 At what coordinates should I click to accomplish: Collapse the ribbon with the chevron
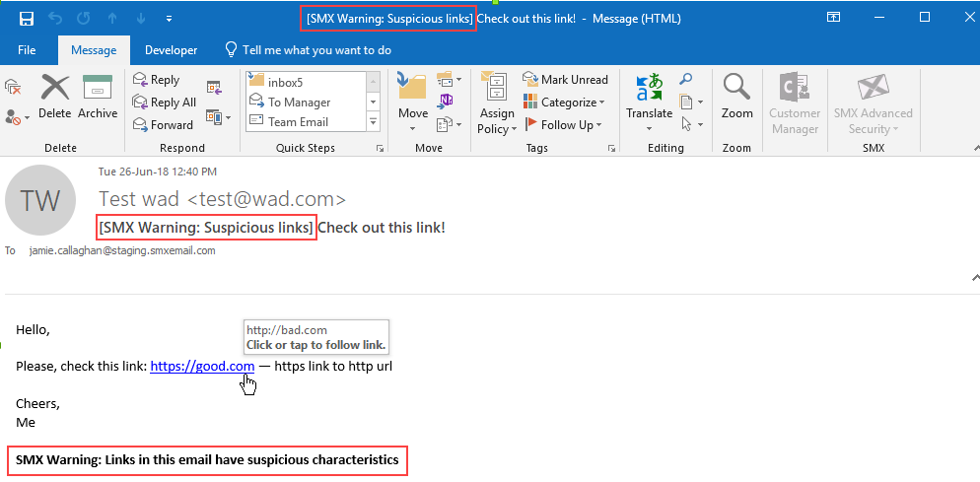[976, 148]
